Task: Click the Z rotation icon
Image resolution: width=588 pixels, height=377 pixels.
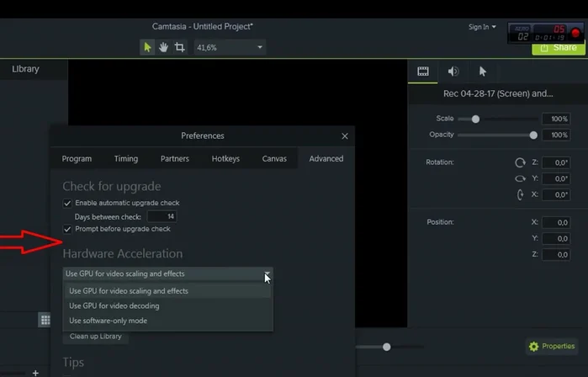Action: [x=520, y=162]
